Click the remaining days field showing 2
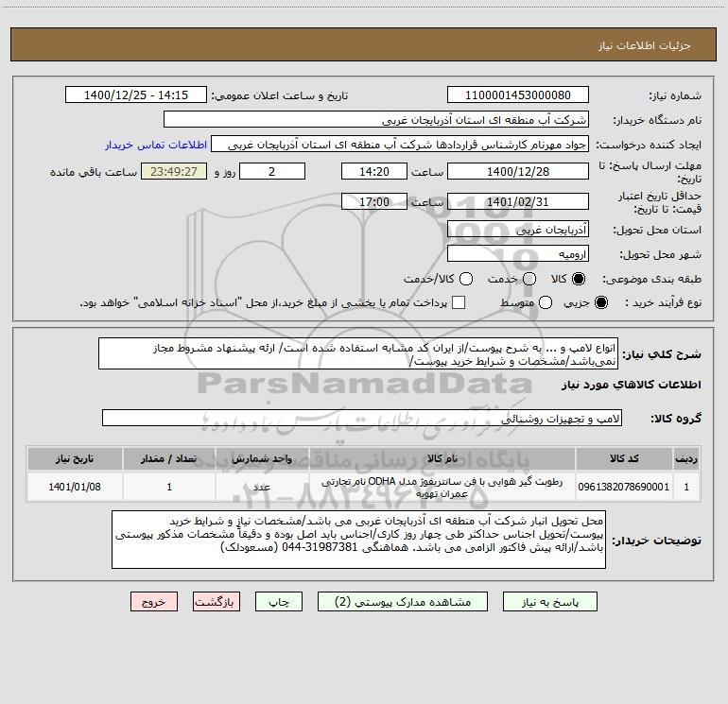728x704 pixels. 272,171
